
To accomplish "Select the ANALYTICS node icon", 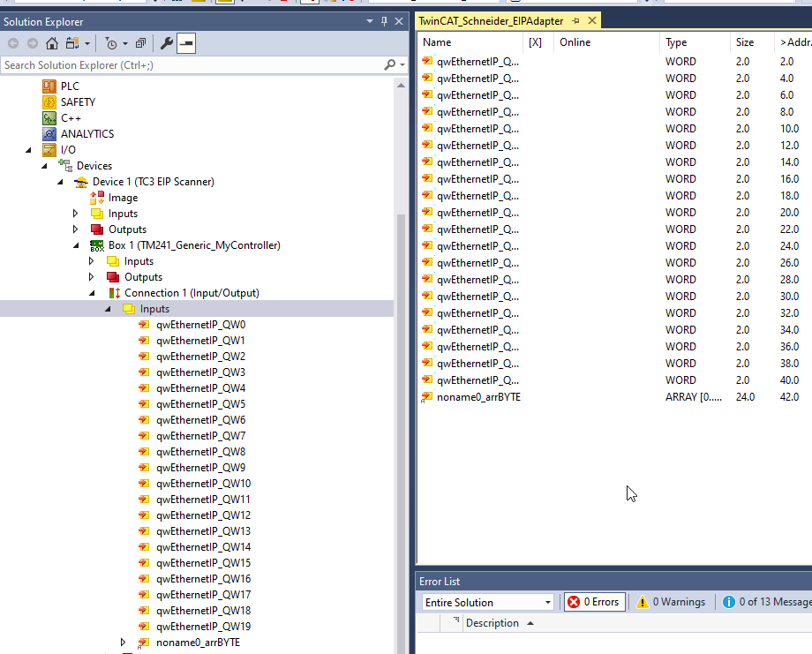I will point(49,134).
